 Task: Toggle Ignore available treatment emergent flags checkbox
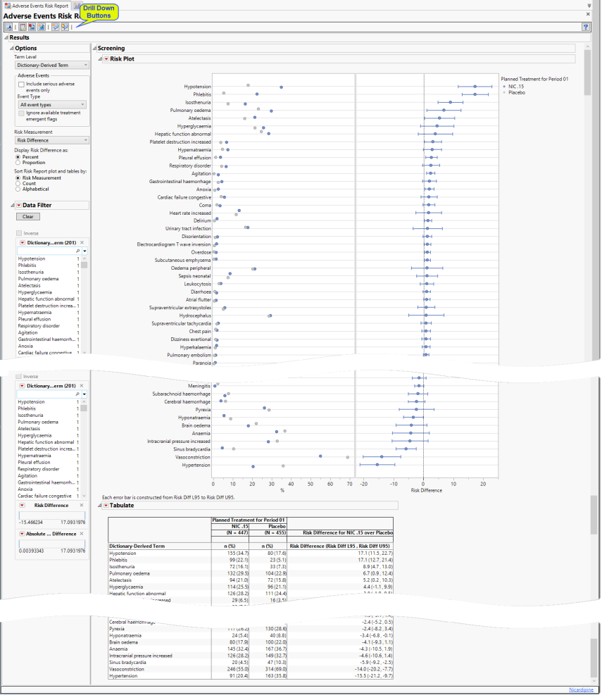21,113
